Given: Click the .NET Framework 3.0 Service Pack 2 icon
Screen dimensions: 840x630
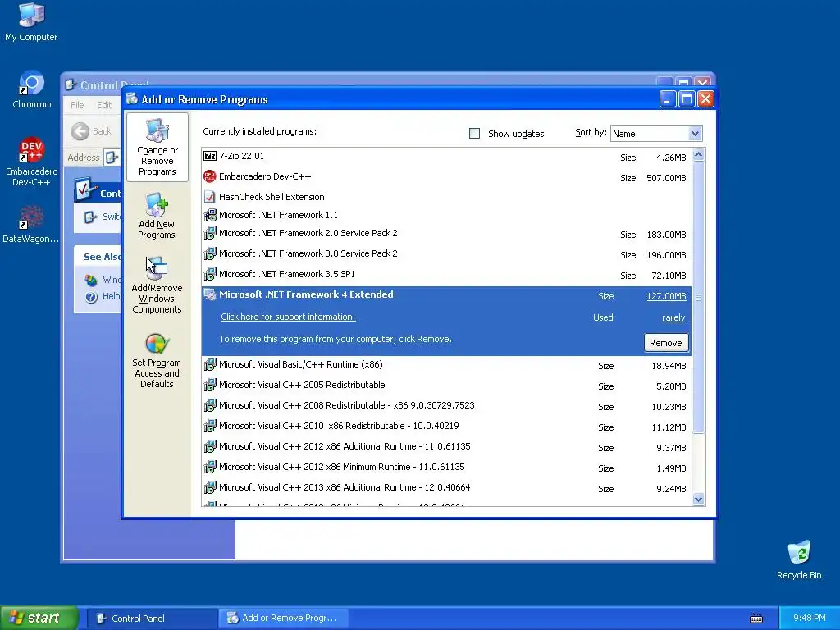Looking at the screenshot, I should point(210,254).
